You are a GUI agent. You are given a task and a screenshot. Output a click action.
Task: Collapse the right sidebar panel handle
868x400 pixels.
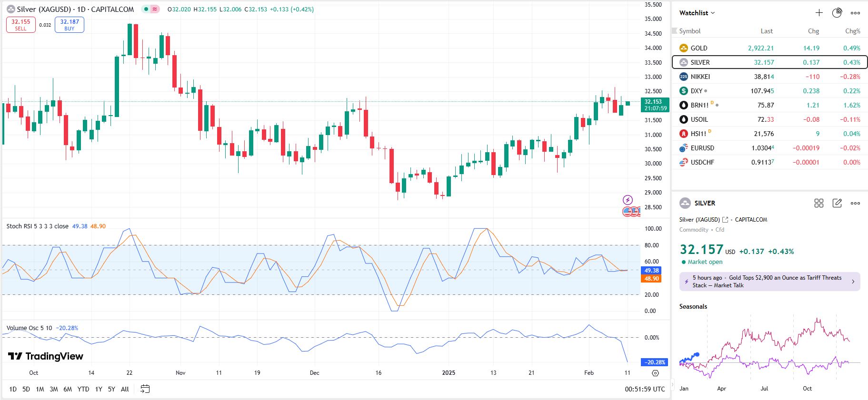tap(672, 384)
